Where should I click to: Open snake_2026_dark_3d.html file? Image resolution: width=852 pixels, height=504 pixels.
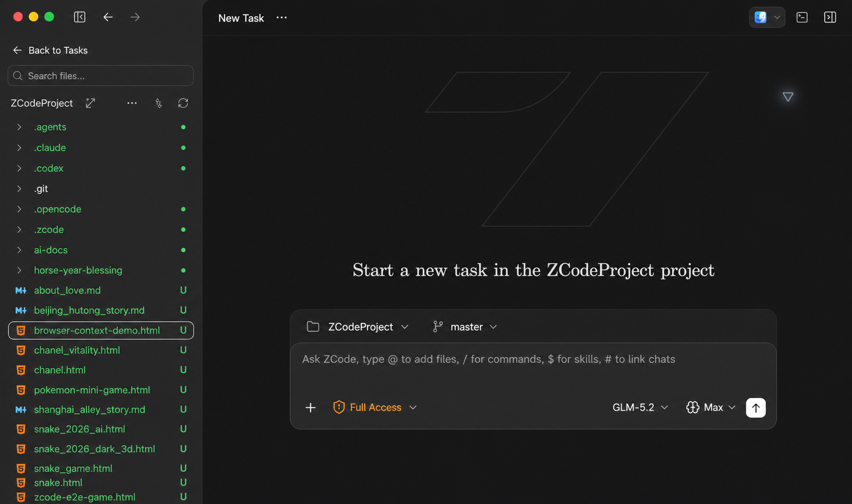[100, 449]
